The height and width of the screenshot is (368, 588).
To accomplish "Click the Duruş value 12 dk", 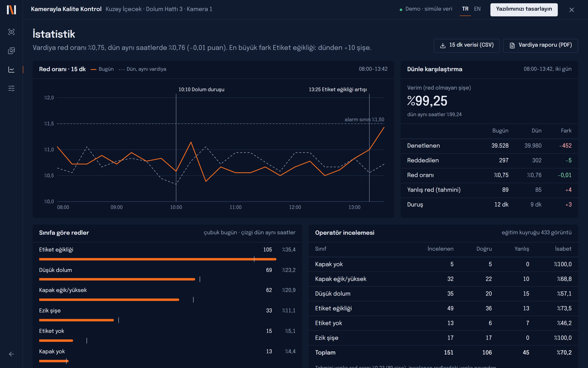I will [501, 204].
